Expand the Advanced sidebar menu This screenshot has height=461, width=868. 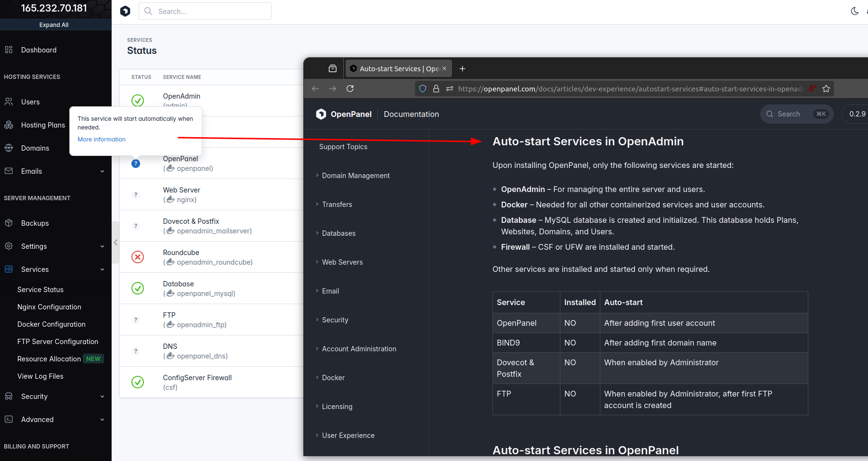(102, 420)
